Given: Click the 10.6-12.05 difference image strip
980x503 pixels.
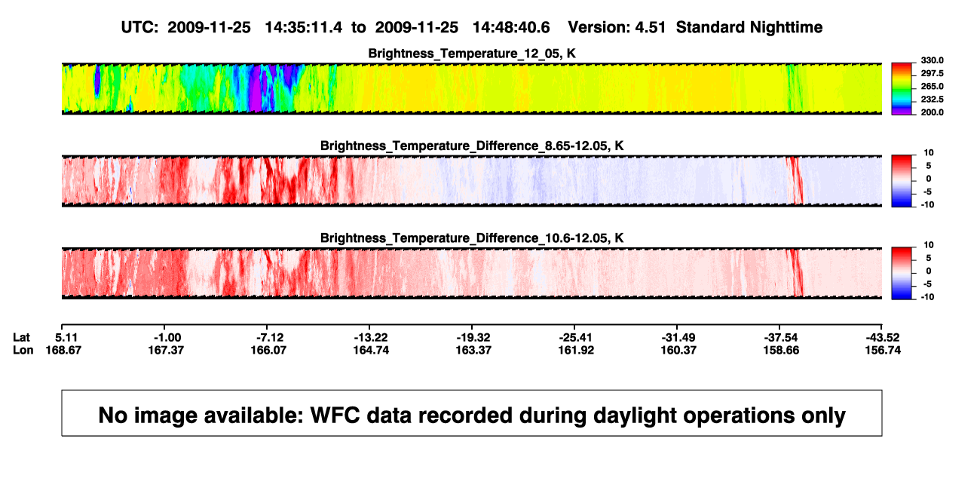Looking at the screenshot, I should (x=471, y=272).
